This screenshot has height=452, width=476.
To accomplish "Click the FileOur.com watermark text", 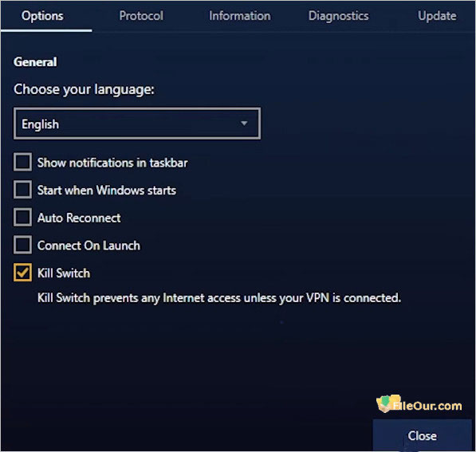I will click(x=427, y=406).
